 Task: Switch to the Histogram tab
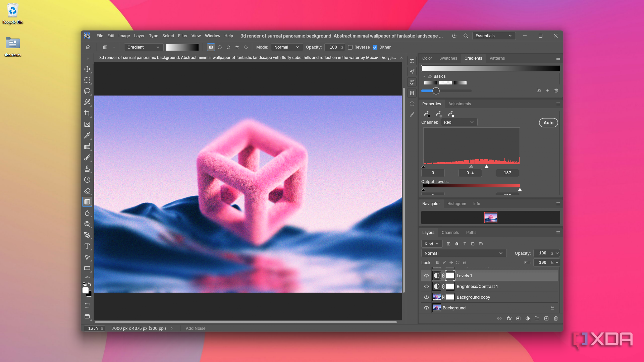coord(457,204)
